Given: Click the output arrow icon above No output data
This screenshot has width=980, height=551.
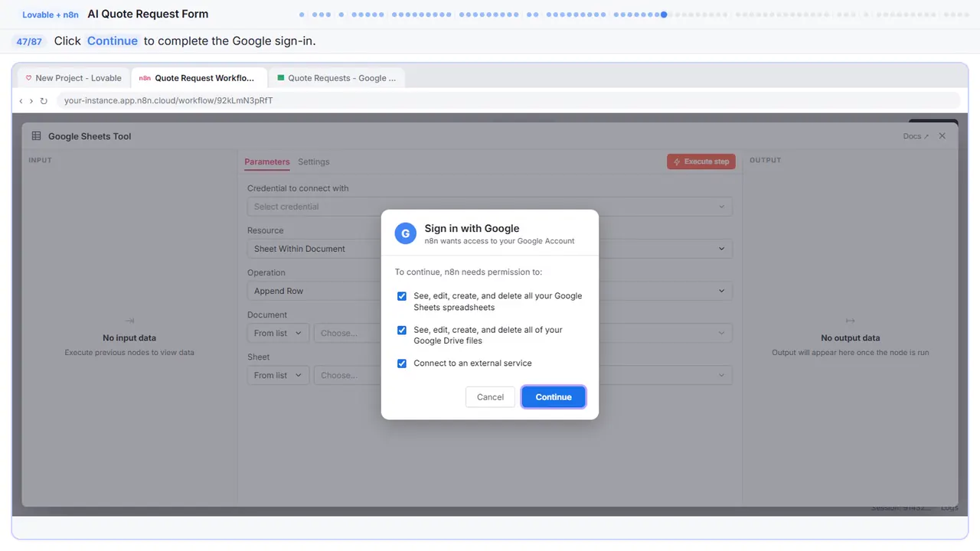Looking at the screenshot, I should click(x=850, y=321).
